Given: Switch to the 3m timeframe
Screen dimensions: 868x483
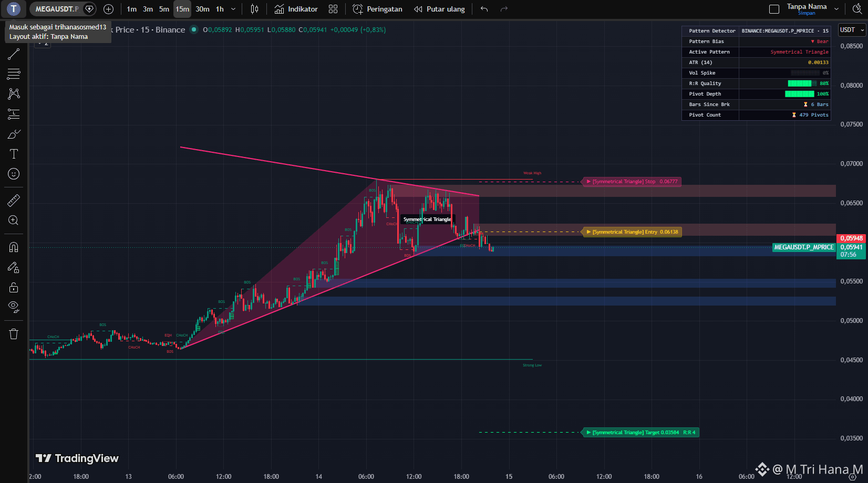Looking at the screenshot, I should click(148, 9).
